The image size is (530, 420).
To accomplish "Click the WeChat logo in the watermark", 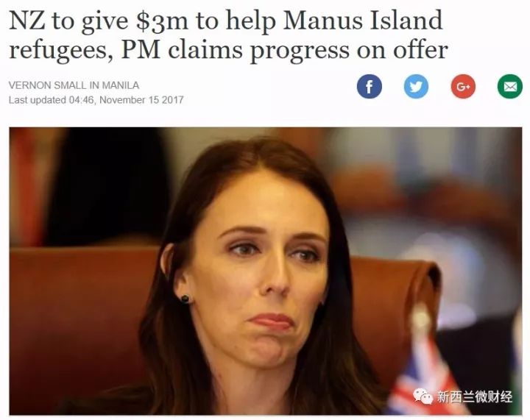I will pyautogui.click(x=423, y=396).
